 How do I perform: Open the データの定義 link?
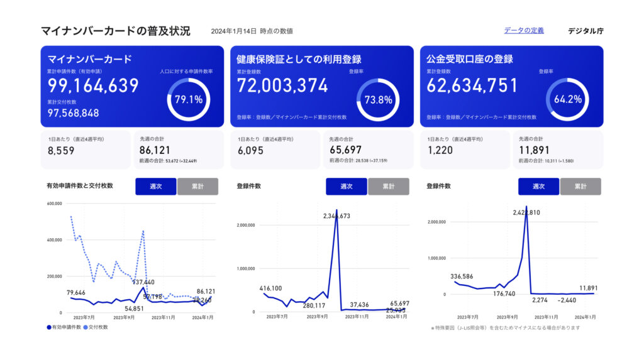[524, 30]
